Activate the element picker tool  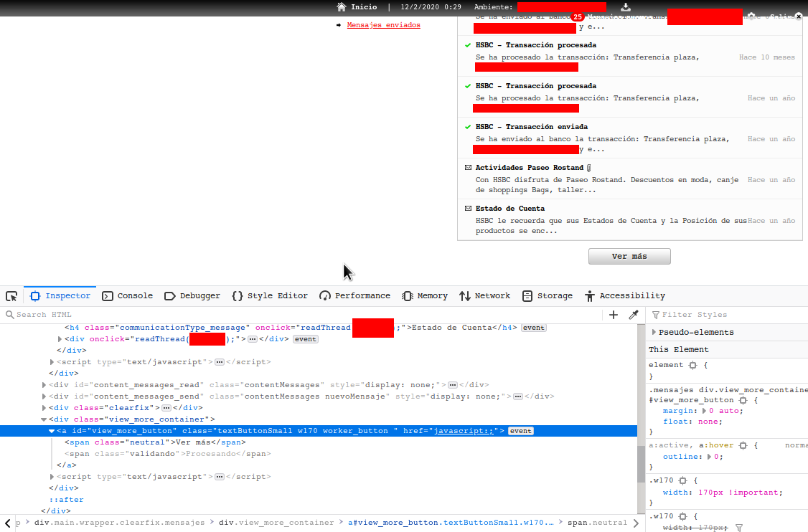pyautogui.click(x=11, y=296)
